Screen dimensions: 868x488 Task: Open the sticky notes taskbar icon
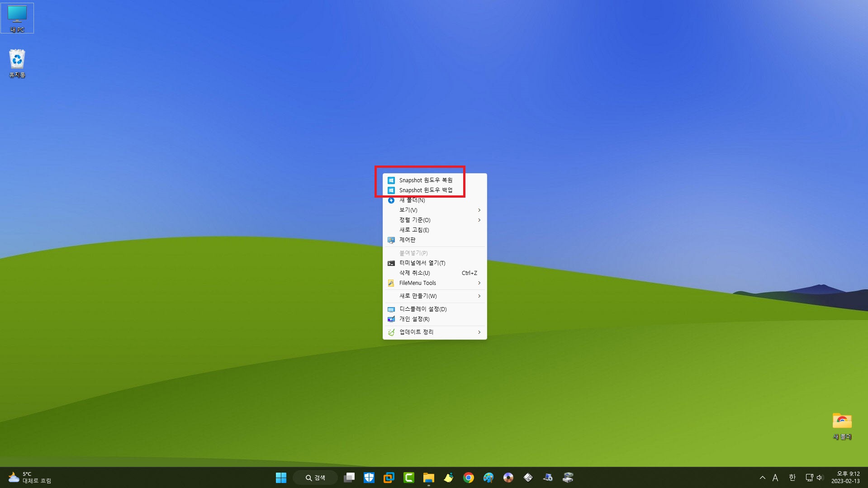coord(449,478)
